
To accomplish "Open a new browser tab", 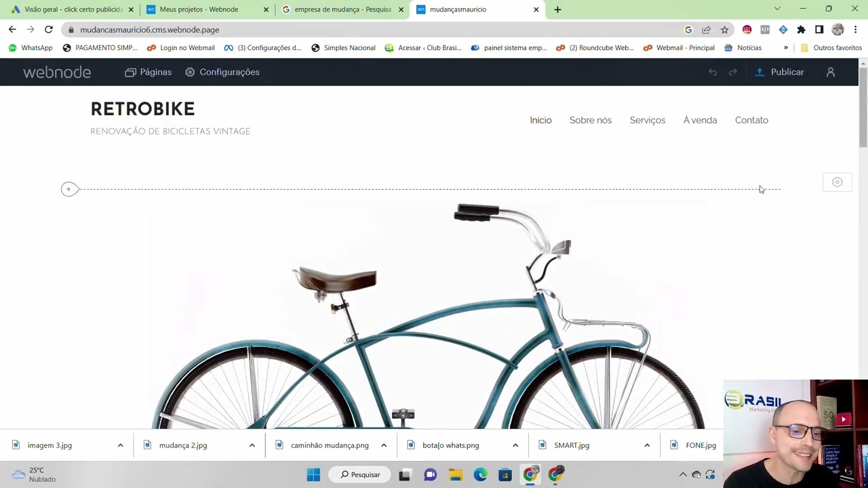I will pyautogui.click(x=557, y=9).
